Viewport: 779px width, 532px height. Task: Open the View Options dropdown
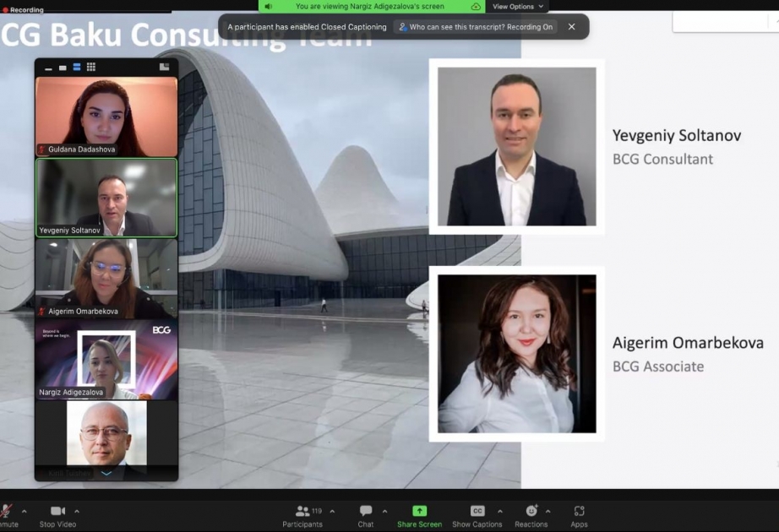(518, 7)
